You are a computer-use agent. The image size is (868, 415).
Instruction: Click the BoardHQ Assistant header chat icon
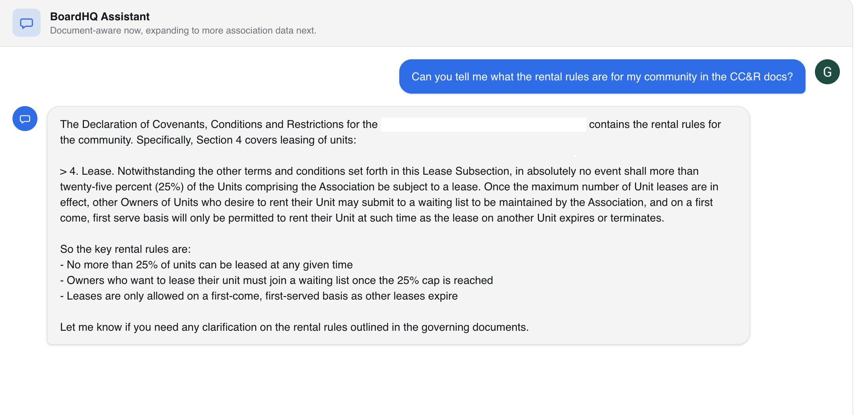point(26,23)
